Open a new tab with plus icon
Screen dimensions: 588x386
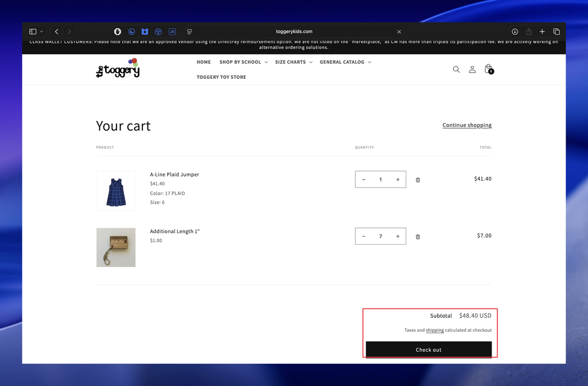(542, 32)
